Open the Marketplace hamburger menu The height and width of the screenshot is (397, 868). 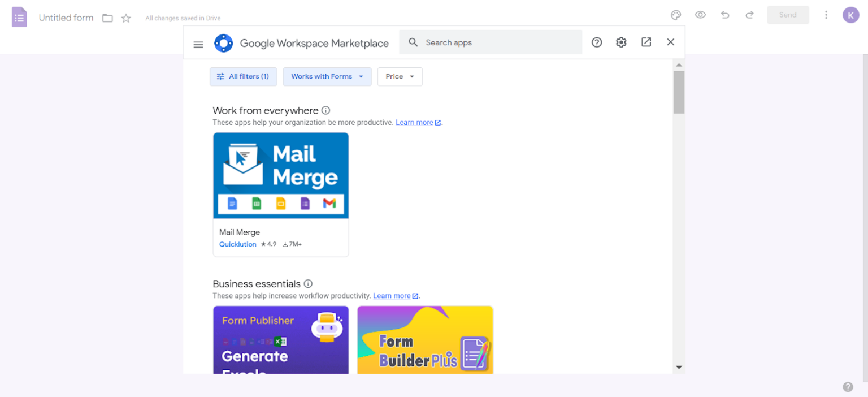198,44
